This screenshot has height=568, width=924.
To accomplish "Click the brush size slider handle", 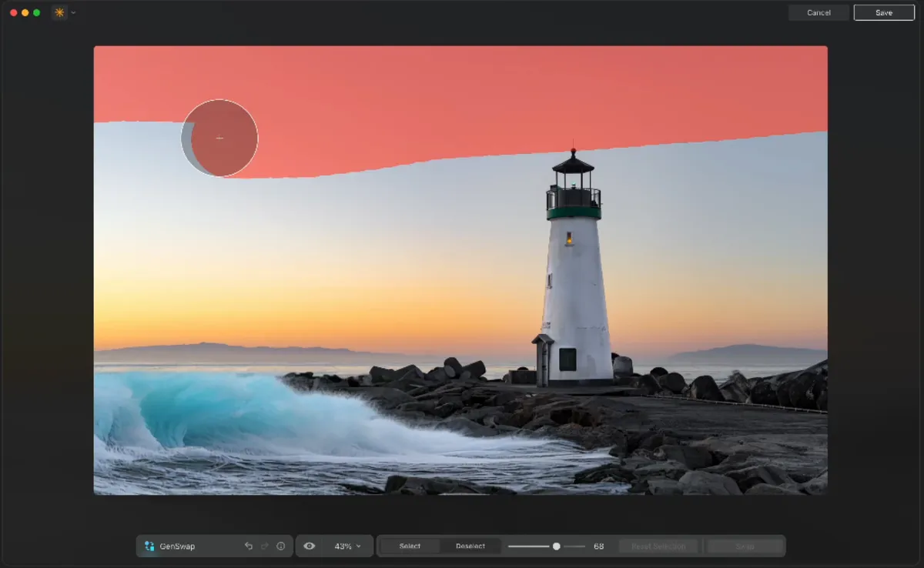I will pos(556,546).
